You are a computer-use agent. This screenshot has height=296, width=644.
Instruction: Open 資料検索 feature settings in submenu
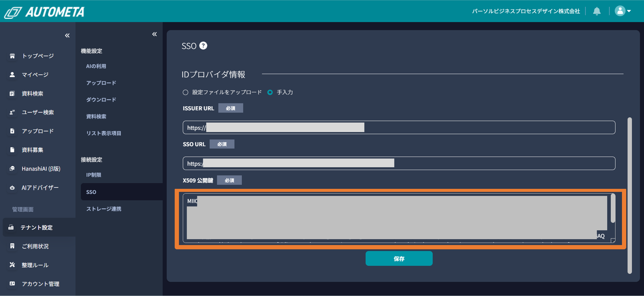(96, 116)
